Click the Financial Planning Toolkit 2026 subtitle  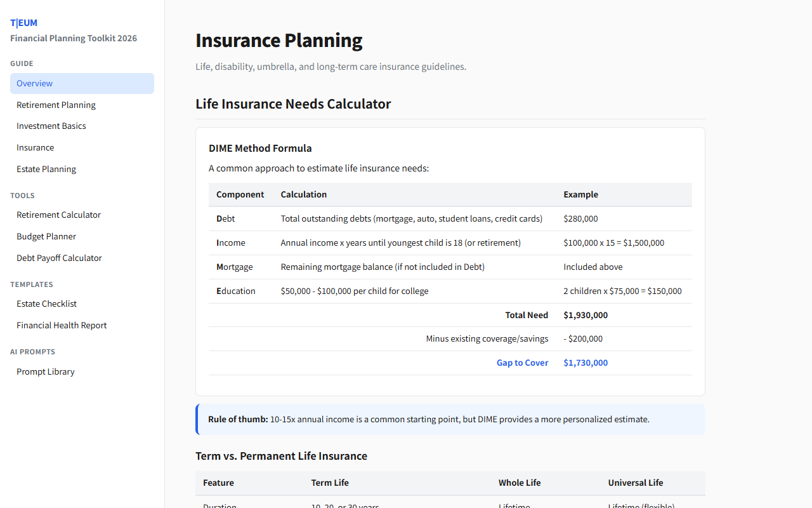coord(74,38)
